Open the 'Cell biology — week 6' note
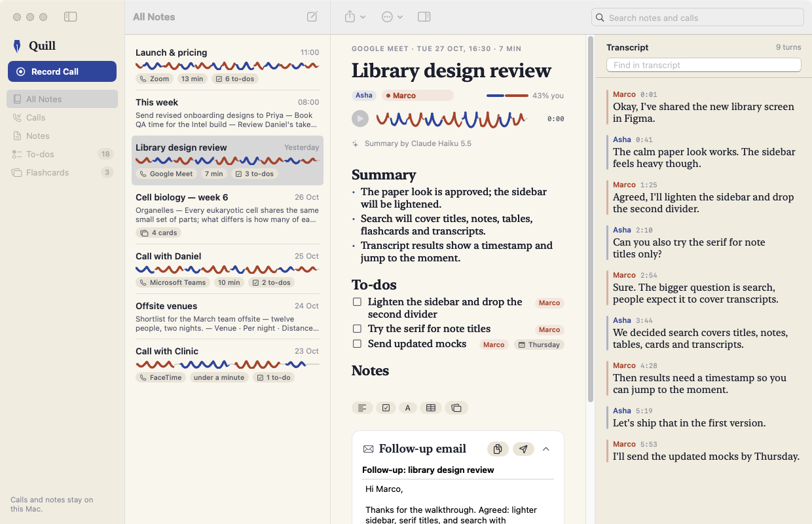812x524 pixels. coord(227,215)
